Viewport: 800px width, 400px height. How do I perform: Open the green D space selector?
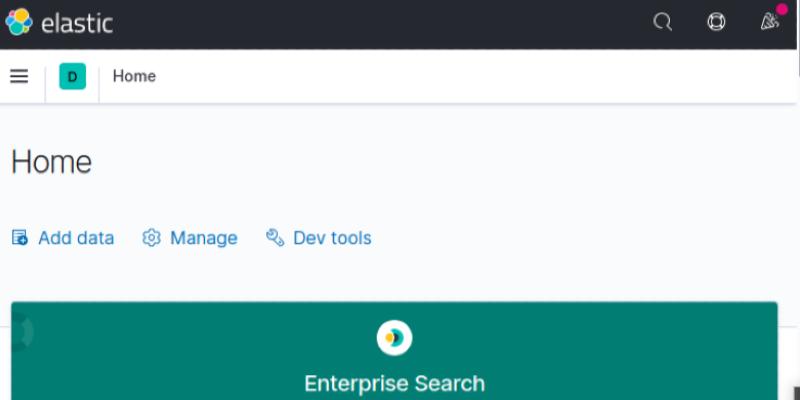coord(72,76)
